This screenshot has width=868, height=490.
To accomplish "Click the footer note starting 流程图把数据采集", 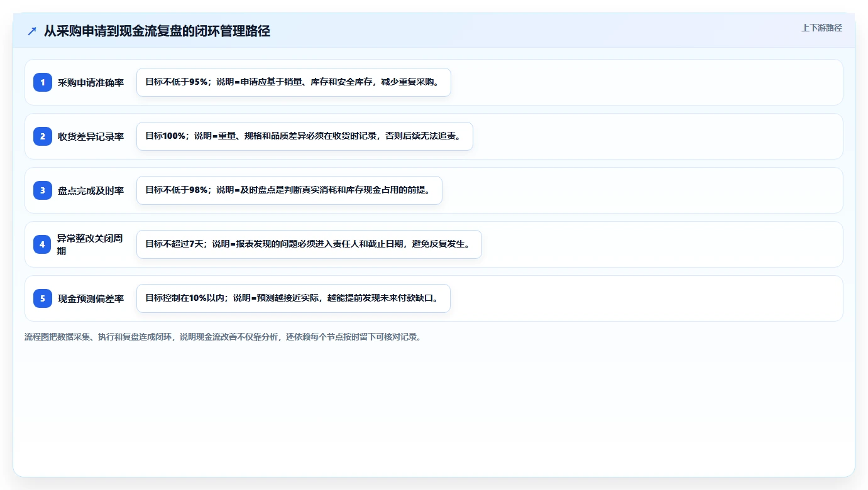I will click(222, 337).
